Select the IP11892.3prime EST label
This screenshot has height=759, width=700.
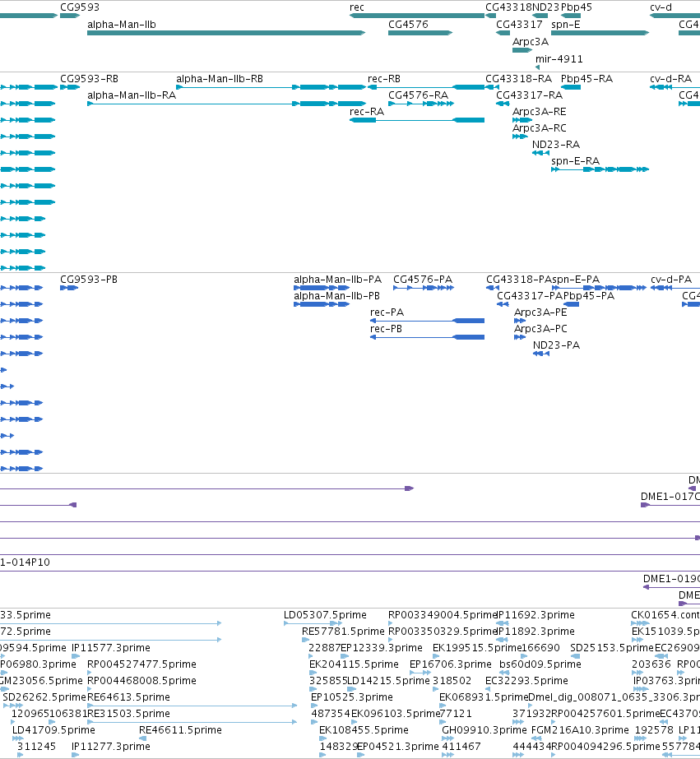click(535, 632)
